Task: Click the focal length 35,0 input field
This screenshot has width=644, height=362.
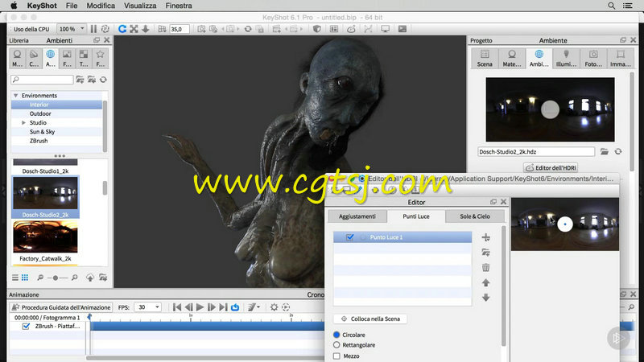Action: (x=179, y=29)
